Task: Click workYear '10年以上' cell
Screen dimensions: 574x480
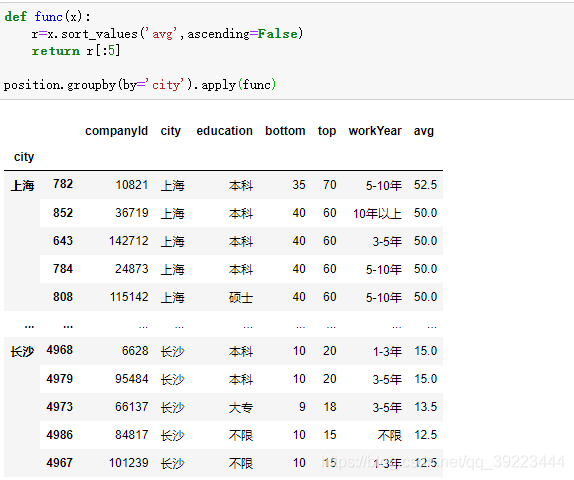Action: pos(377,213)
